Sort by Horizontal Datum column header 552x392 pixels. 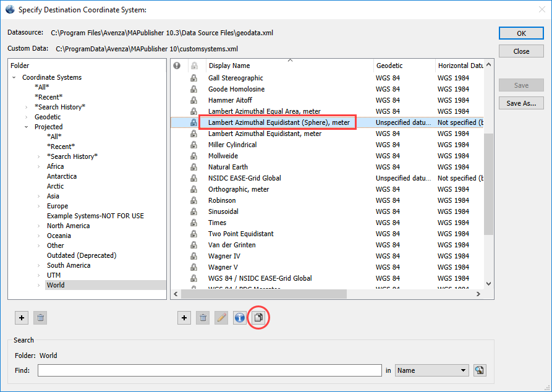[x=460, y=66]
